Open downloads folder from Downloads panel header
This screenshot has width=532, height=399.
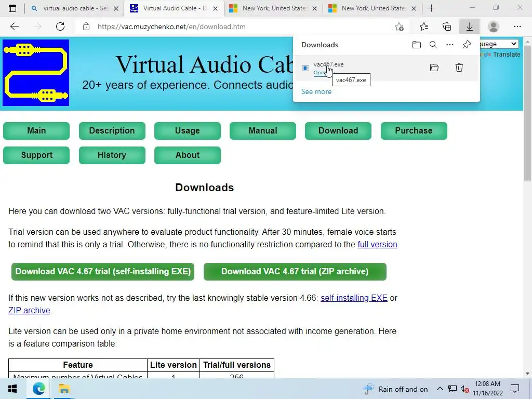[x=416, y=45]
